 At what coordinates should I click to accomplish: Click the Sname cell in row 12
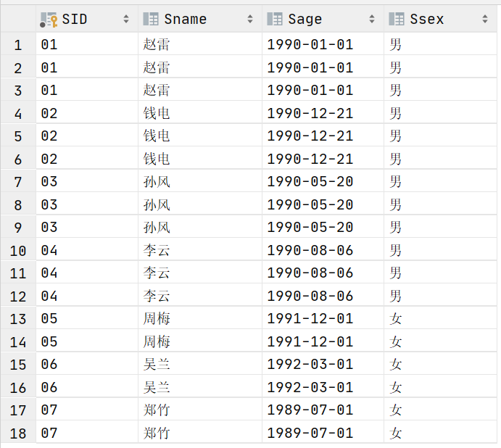pyautogui.click(x=200, y=296)
